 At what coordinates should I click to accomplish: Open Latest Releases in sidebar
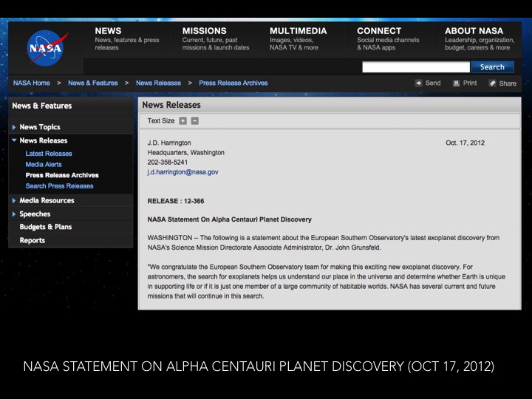(x=49, y=154)
